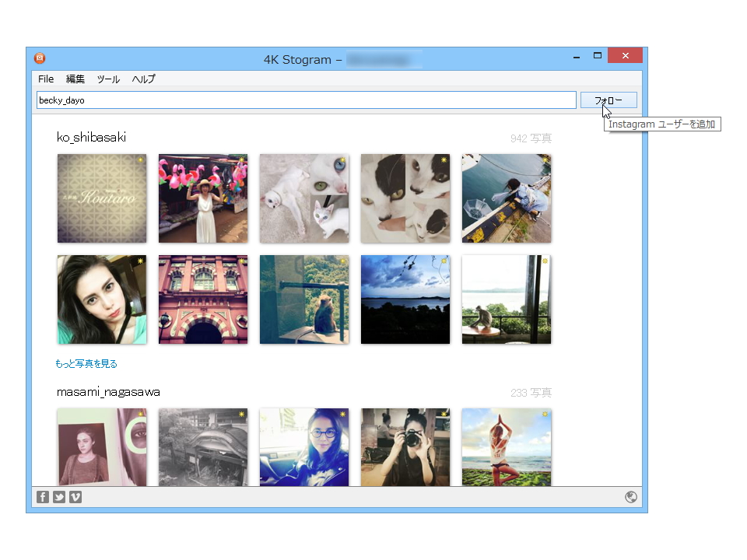Open the pink flamingo market thumbnail
Image resolution: width=747 pixels, height=560 pixels.
pos(203,198)
